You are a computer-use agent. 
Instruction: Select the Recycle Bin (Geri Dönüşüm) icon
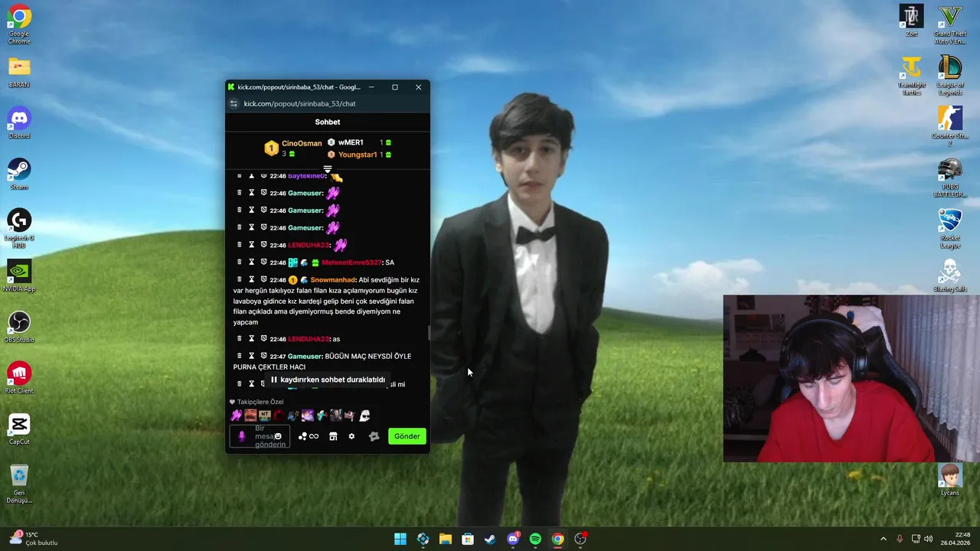(x=19, y=484)
